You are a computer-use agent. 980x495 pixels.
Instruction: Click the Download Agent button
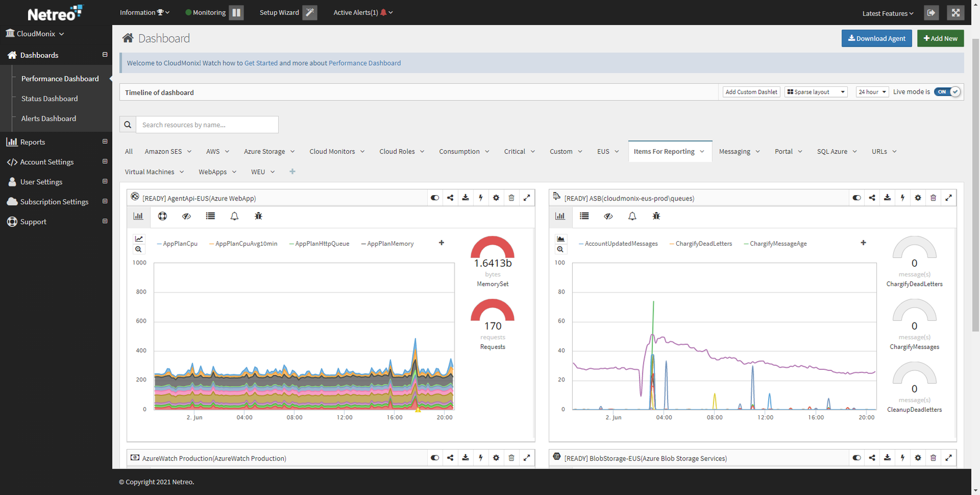pos(876,38)
